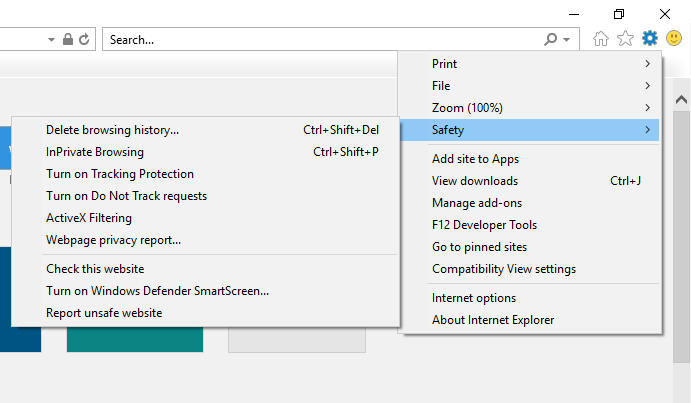
Task: Choose Delete browsing history...
Action: pyautogui.click(x=205, y=130)
